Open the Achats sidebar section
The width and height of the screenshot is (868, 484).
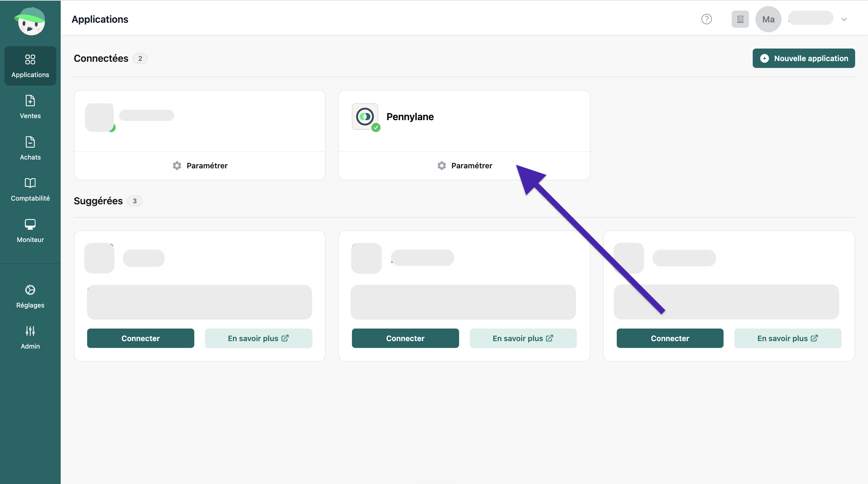30,148
